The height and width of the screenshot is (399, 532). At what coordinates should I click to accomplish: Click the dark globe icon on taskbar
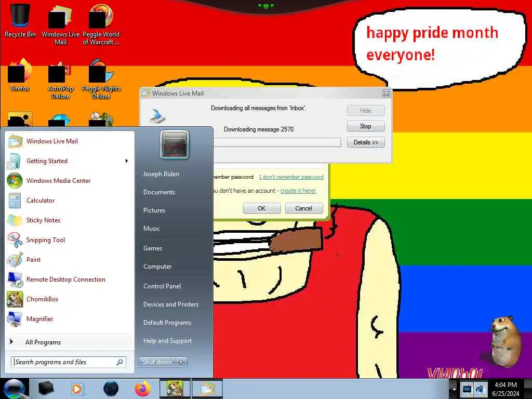111,389
